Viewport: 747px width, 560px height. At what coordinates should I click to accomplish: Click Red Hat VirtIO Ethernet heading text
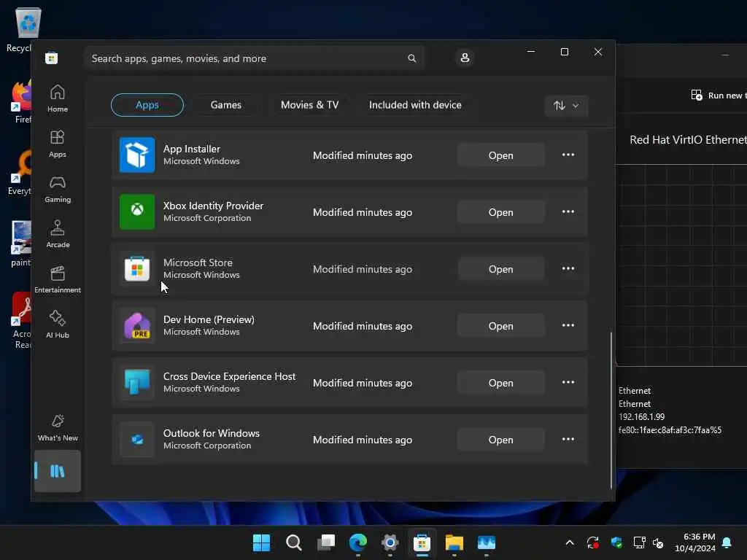pyautogui.click(x=688, y=139)
